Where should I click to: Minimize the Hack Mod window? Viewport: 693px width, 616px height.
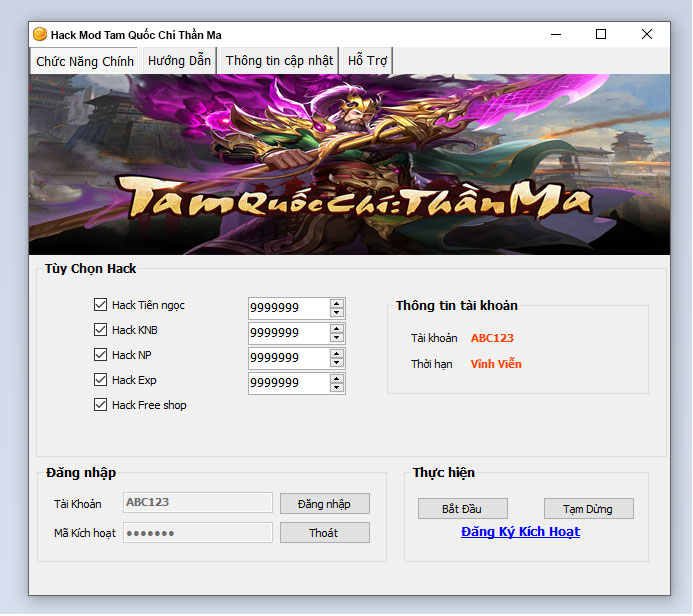tap(556, 34)
